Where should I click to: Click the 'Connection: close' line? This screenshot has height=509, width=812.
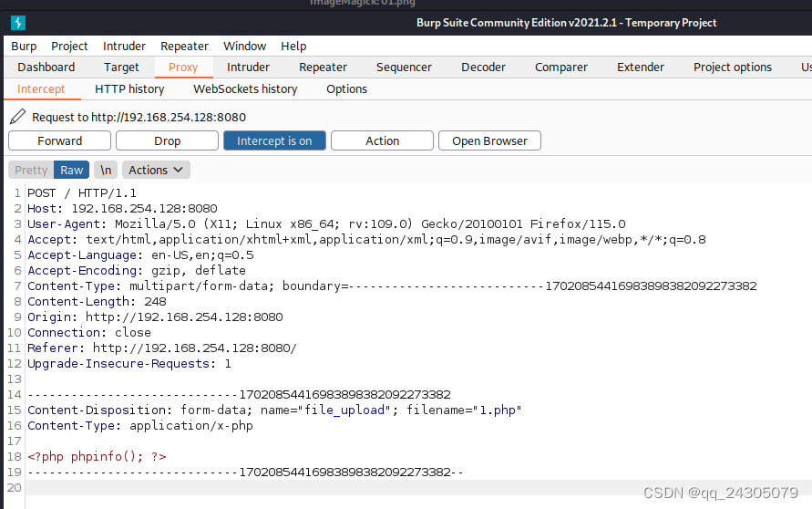tap(89, 333)
